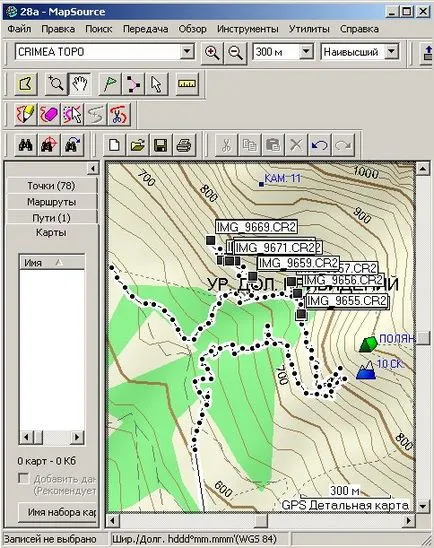Click the 'Имя набора карт' button
434x548 pixels.
coord(58,512)
